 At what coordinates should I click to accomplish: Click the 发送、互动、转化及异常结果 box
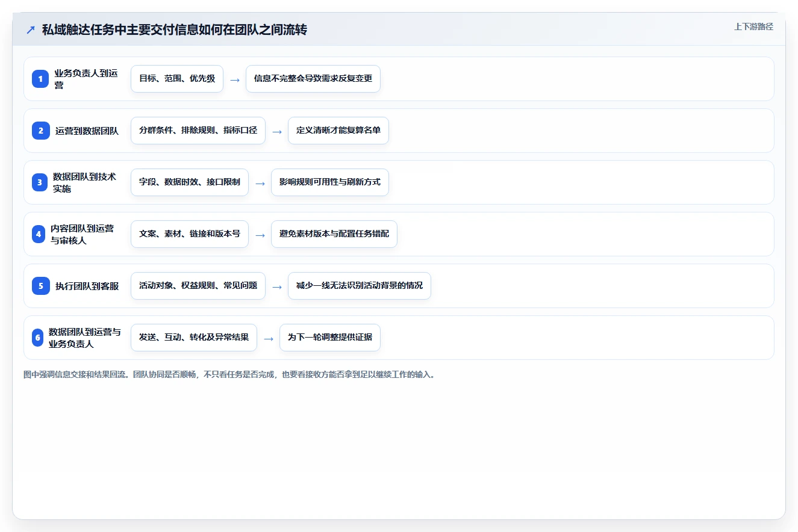[x=194, y=338]
